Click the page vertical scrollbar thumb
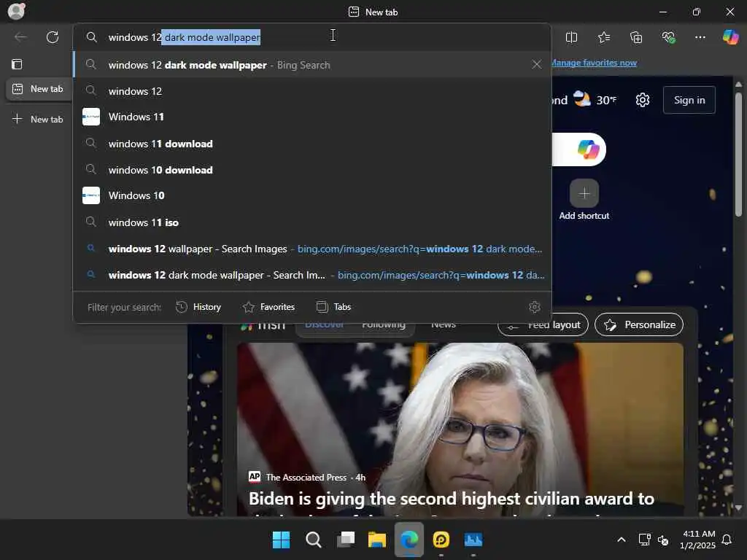 tap(738, 155)
